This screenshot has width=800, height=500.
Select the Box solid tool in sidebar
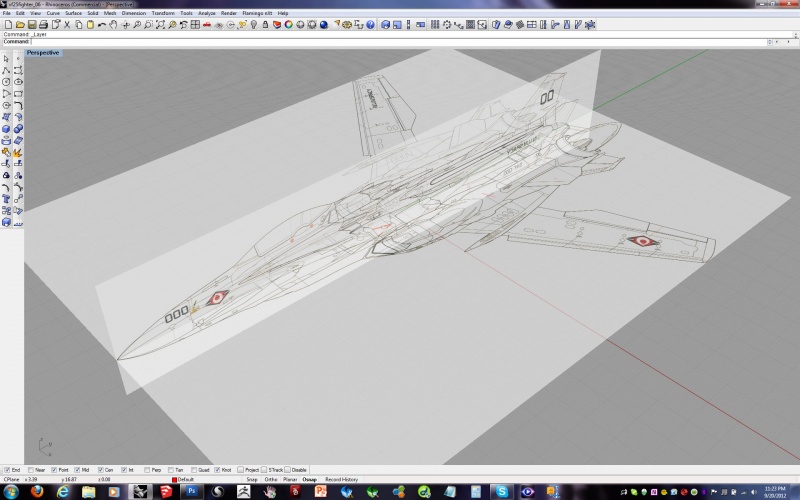[6, 129]
